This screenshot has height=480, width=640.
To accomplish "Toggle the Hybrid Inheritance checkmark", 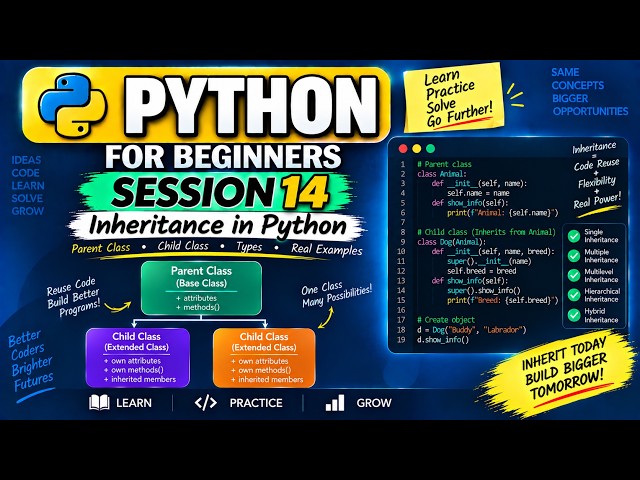I will click(x=574, y=315).
